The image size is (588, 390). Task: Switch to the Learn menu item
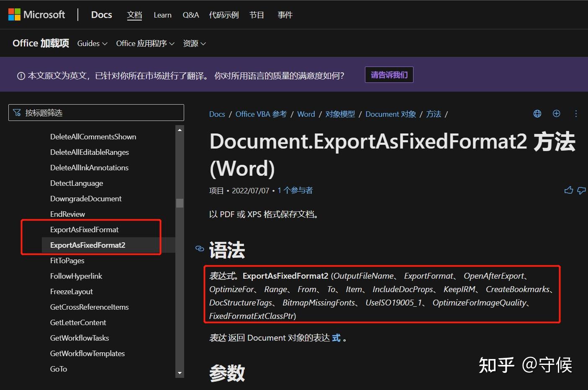(x=162, y=15)
